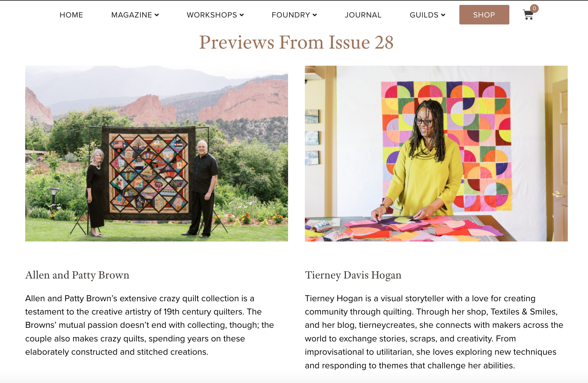Image resolution: width=588 pixels, height=383 pixels.
Task: Open the Guilds menu label
Action: coord(424,15)
